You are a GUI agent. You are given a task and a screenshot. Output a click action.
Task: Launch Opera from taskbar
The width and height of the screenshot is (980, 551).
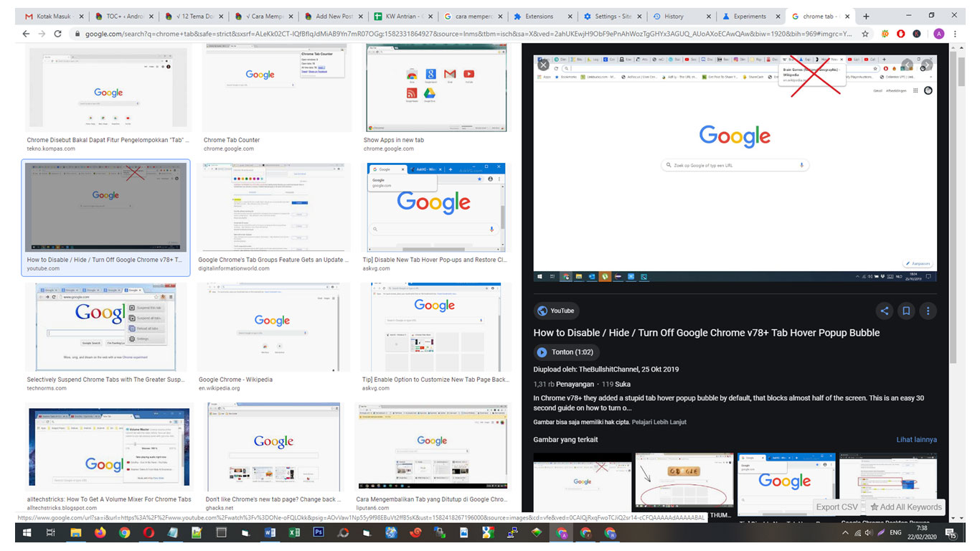point(149,533)
